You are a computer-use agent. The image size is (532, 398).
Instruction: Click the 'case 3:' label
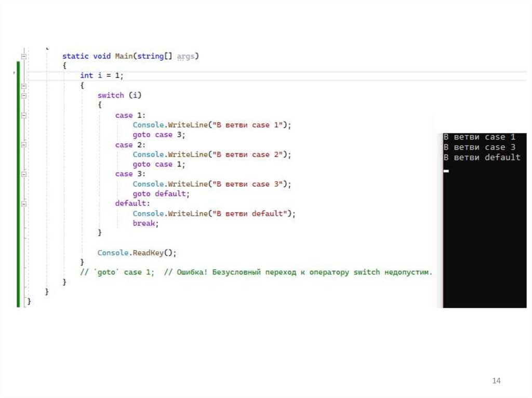pos(130,174)
